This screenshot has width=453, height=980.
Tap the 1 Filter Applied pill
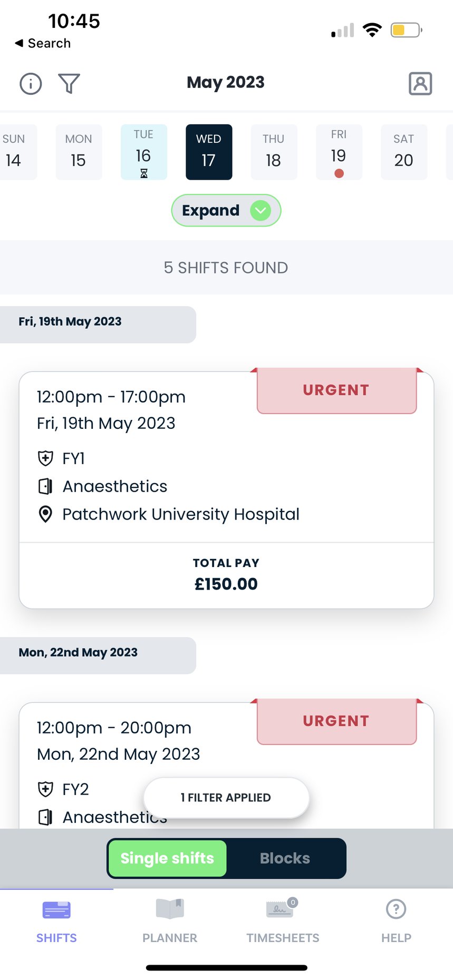coord(226,798)
